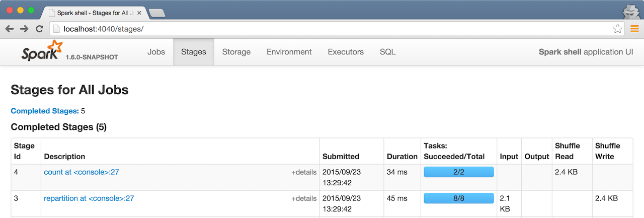Go to the Environment tab
This screenshot has width=644, height=218.
click(289, 52)
